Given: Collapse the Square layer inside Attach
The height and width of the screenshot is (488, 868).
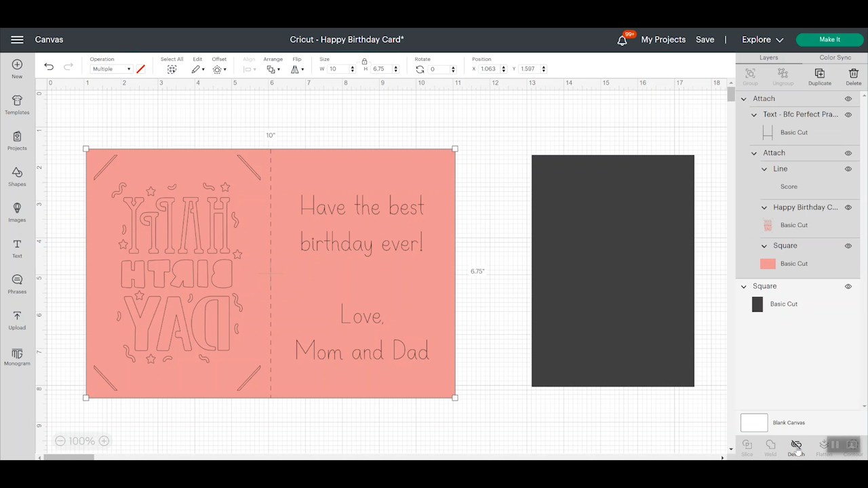Looking at the screenshot, I should 764,246.
